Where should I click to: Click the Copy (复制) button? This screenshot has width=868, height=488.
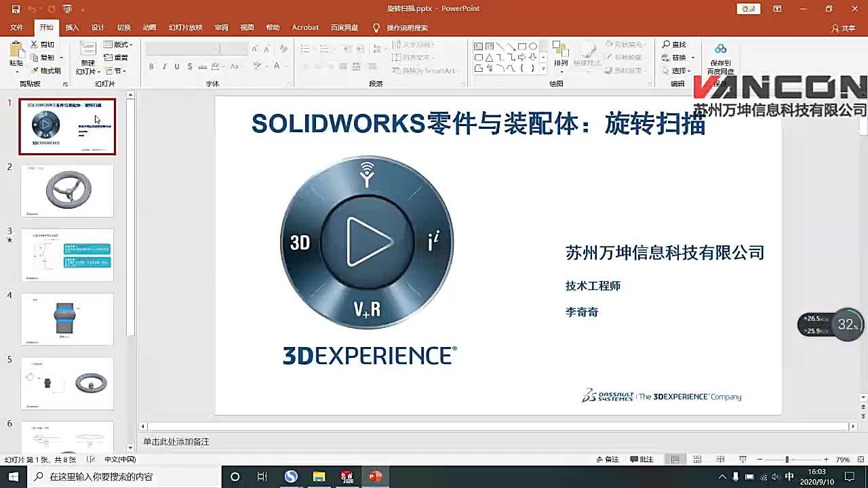coord(43,58)
